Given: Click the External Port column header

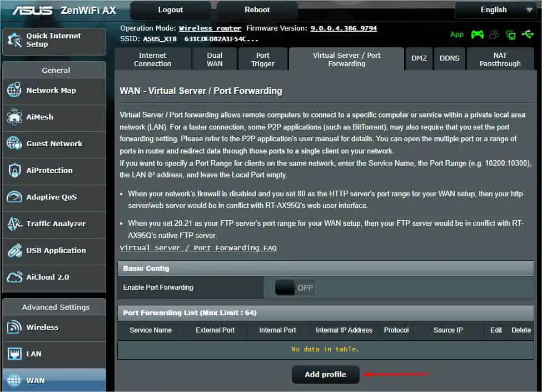Looking at the screenshot, I should point(215,330).
